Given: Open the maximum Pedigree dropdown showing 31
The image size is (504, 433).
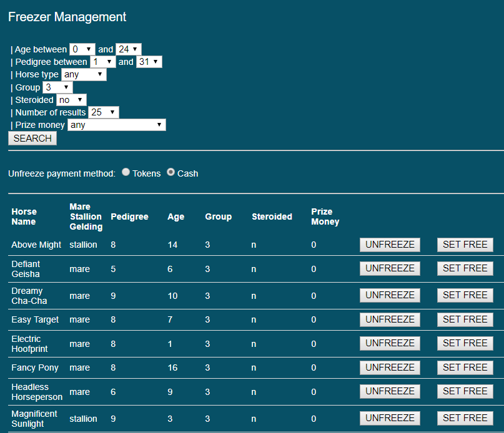Looking at the screenshot, I should pyautogui.click(x=148, y=62).
